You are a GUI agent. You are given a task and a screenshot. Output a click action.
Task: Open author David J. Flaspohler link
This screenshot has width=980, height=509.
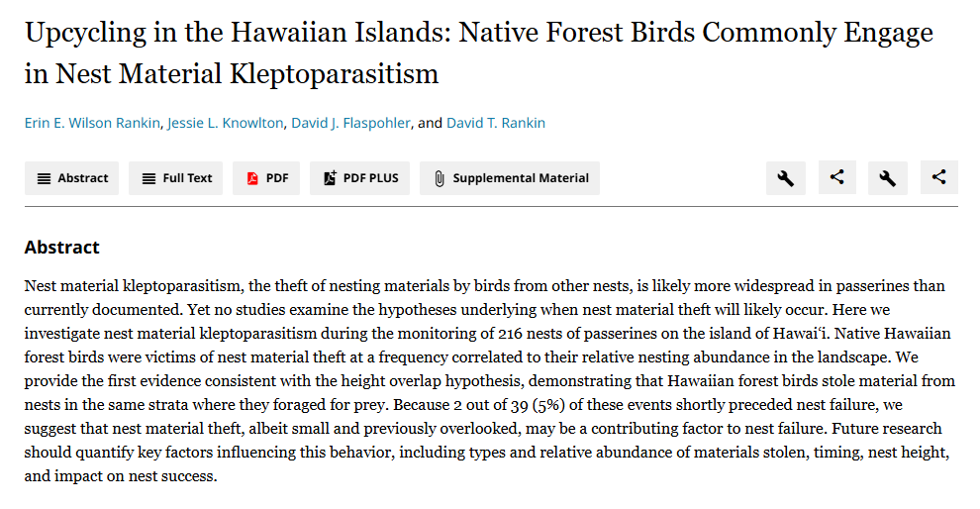coord(351,124)
